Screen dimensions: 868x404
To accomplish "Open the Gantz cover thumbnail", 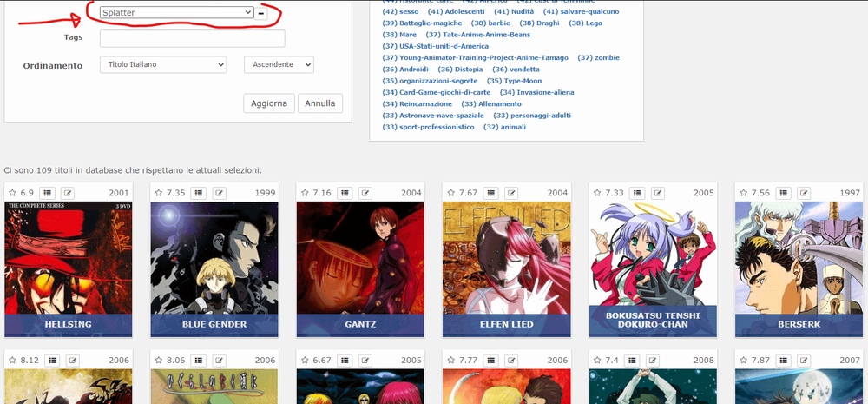I will (360, 269).
